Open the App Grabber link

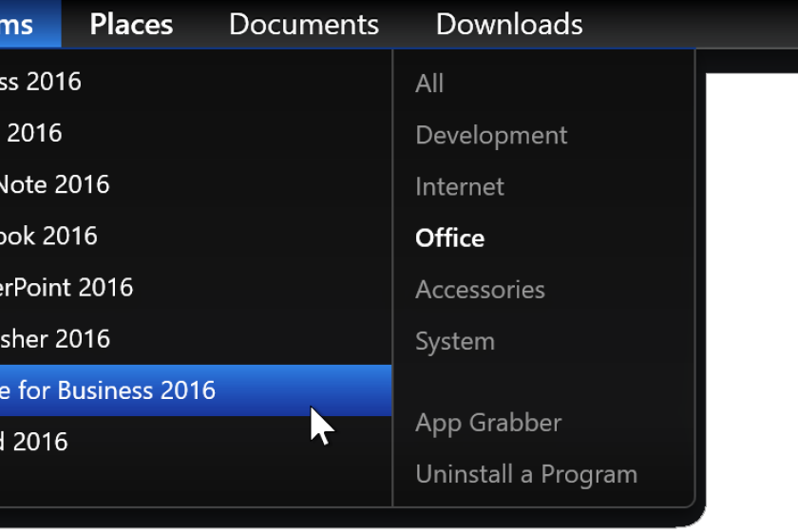click(x=488, y=423)
